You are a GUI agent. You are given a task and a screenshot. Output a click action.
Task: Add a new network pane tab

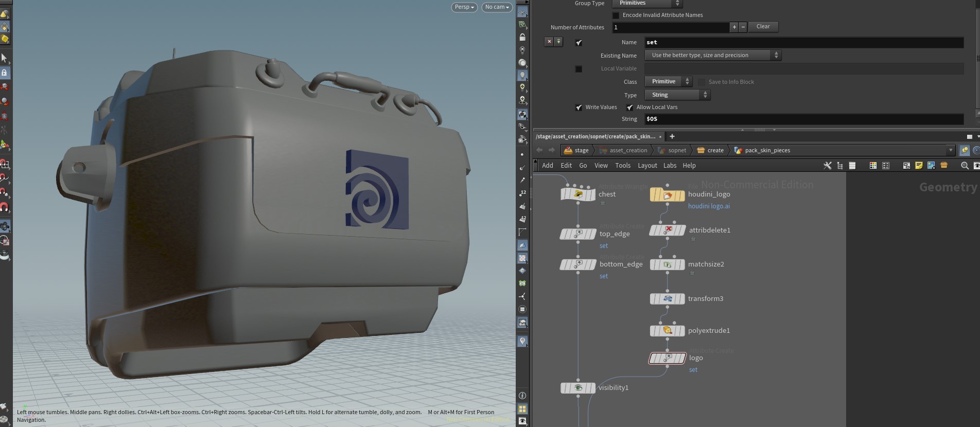pos(672,137)
